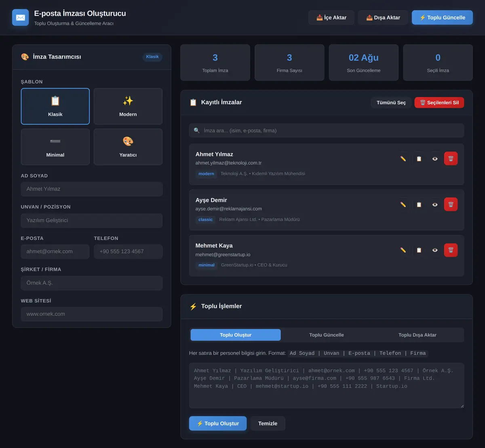Click the minimal tag on Mehmet Kaya
The image size is (485, 448).
pyautogui.click(x=207, y=265)
